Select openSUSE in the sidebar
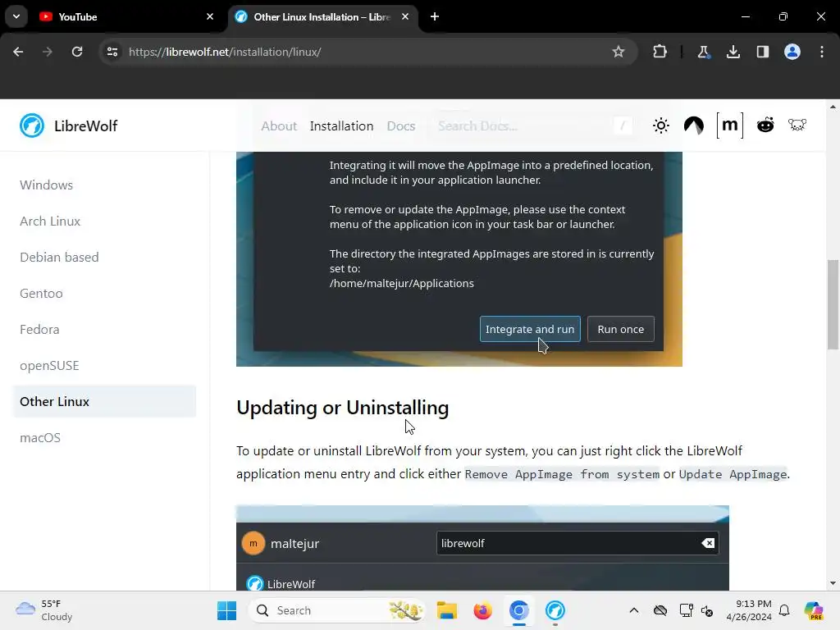This screenshot has width=840, height=630. 49,366
